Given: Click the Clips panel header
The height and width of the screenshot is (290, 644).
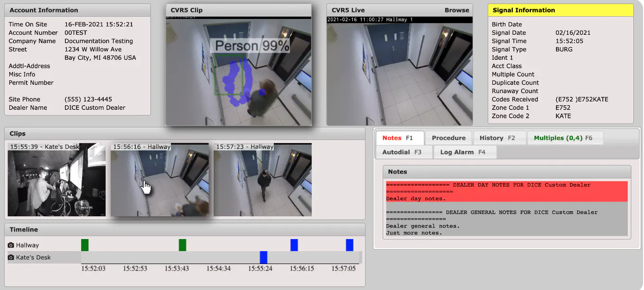Looking at the screenshot, I should [185, 133].
